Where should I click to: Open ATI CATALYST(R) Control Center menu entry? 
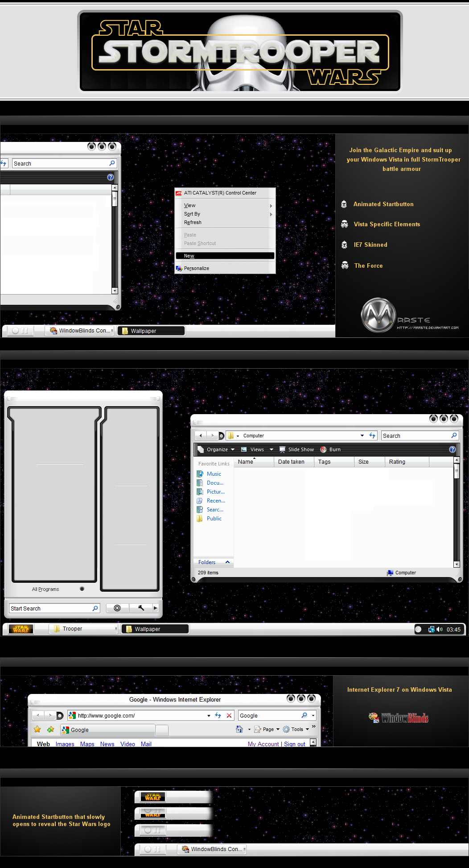[x=225, y=193]
